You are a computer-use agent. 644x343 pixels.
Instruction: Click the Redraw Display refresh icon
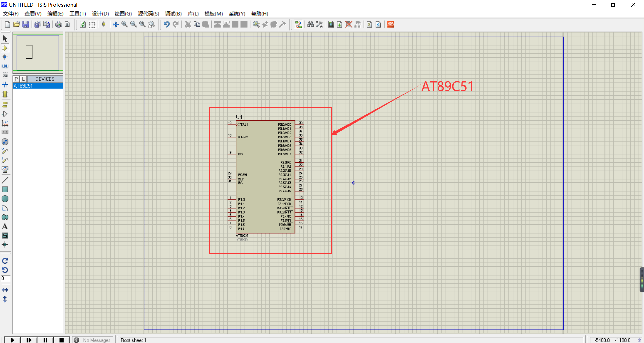(x=83, y=24)
